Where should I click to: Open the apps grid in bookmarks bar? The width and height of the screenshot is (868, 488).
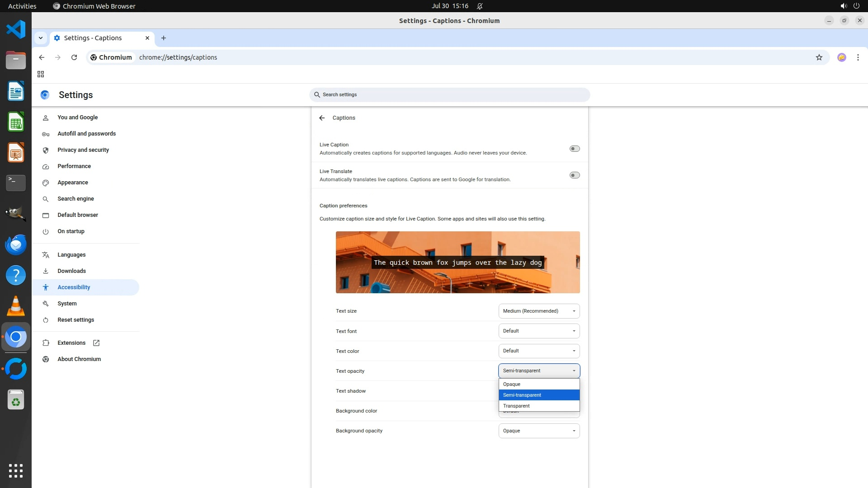pyautogui.click(x=41, y=74)
